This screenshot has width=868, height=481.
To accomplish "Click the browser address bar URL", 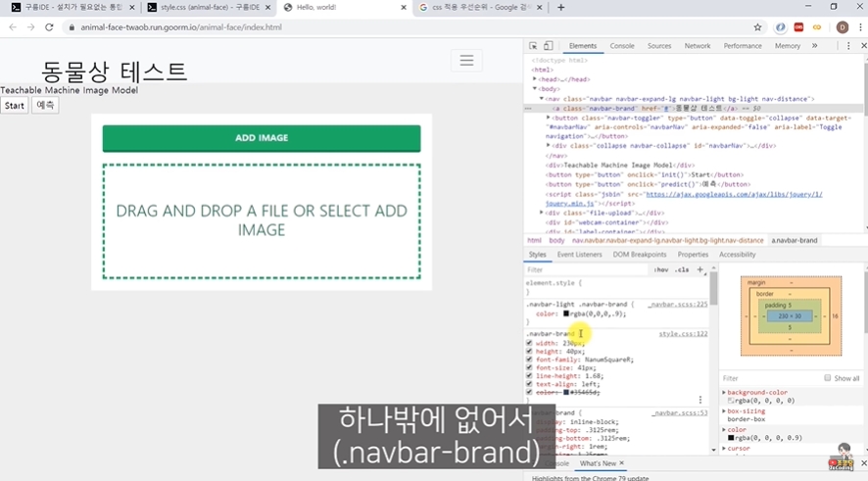I will pyautogui.click(x=181, y=27).
